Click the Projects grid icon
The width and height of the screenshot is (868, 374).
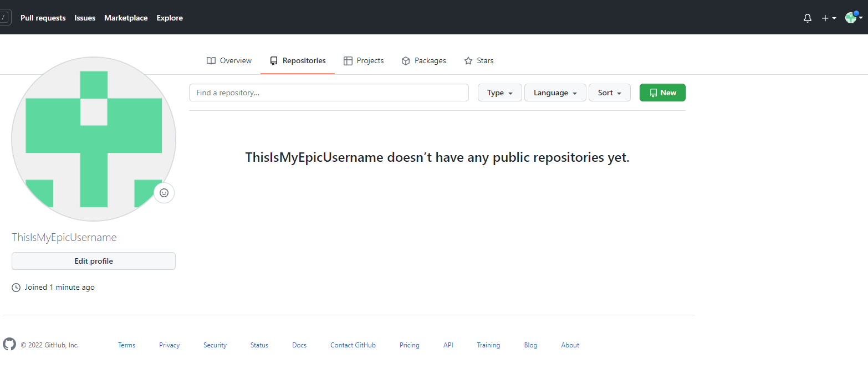[348, 60]
